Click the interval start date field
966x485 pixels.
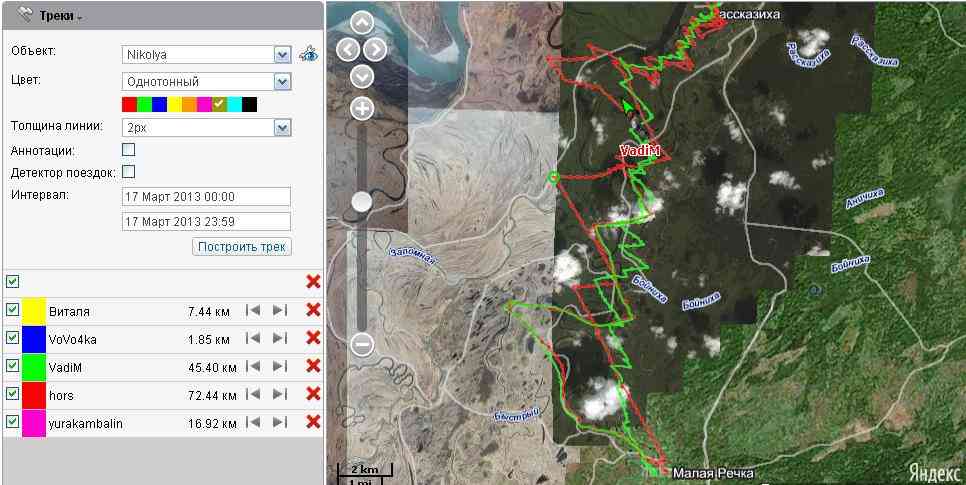coord(205,196)
